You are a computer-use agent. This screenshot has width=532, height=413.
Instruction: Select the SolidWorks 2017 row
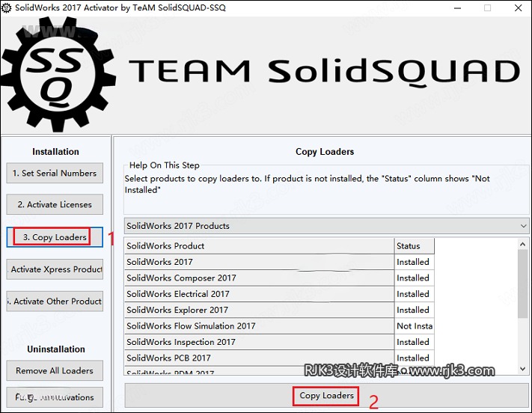[x=279, y=262]
